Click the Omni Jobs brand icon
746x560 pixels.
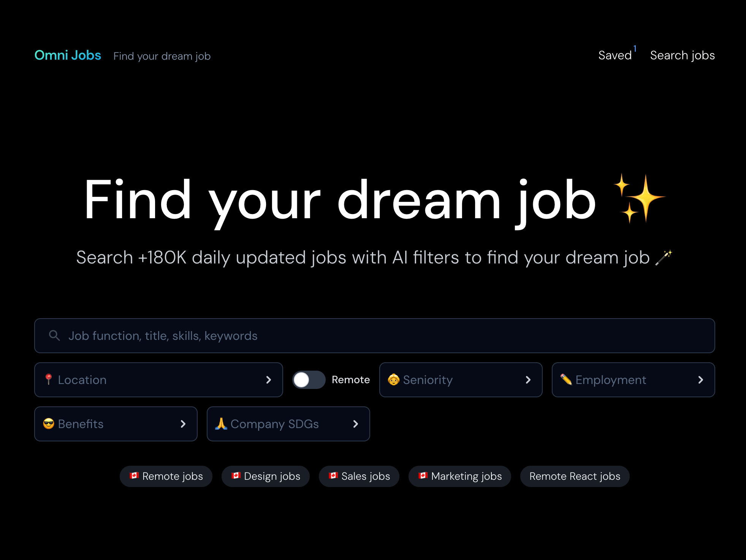pyautogui.click(x=67, y=55)
